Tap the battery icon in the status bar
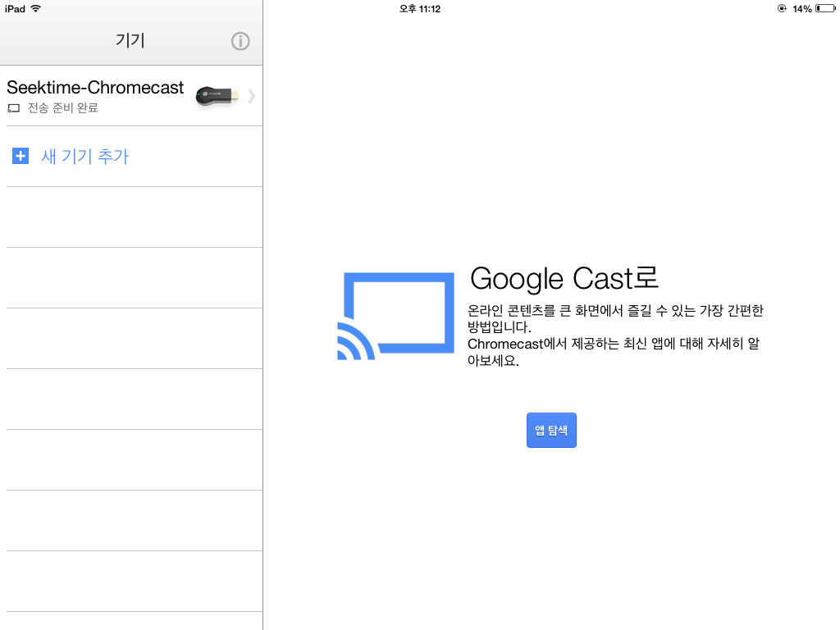Image resolution: width=840 pixels, height=630 pixels. tap(825, 8)
